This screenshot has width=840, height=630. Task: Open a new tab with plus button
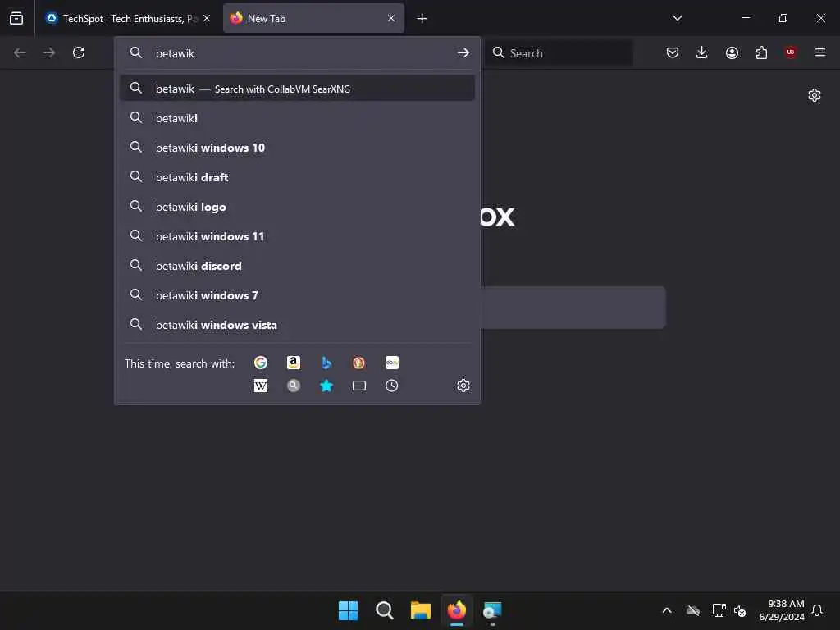click(x=422, y=19)
